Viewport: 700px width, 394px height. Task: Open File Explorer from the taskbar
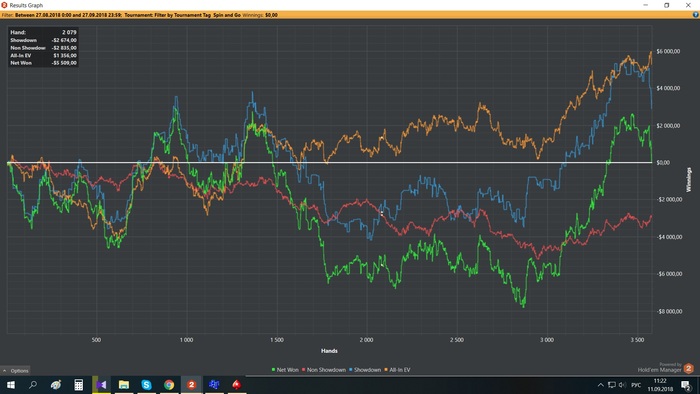[x=124, y=385]
